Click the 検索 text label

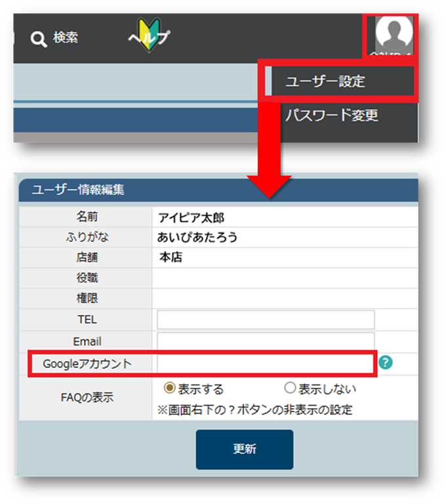click(x=66, y=38)
